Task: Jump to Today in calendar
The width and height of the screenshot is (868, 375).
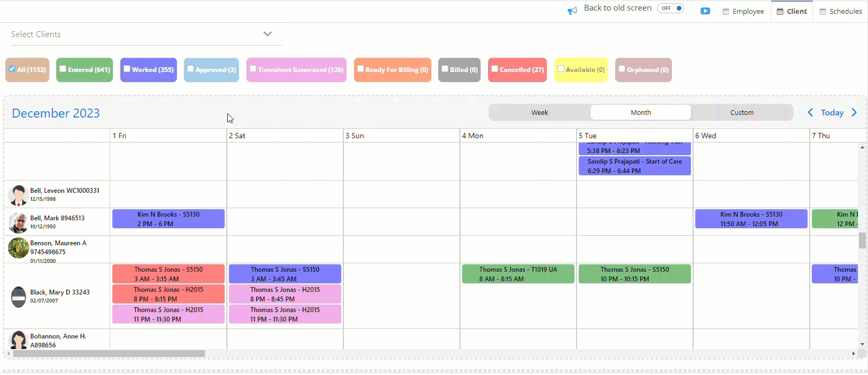Action: point(832,112)
